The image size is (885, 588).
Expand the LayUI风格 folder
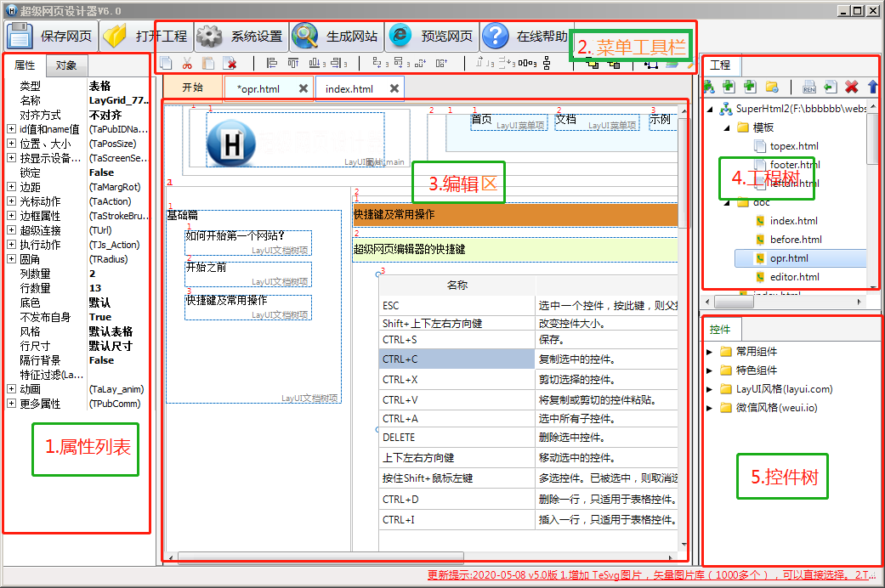pyautogui.click(x=710, y=389)
